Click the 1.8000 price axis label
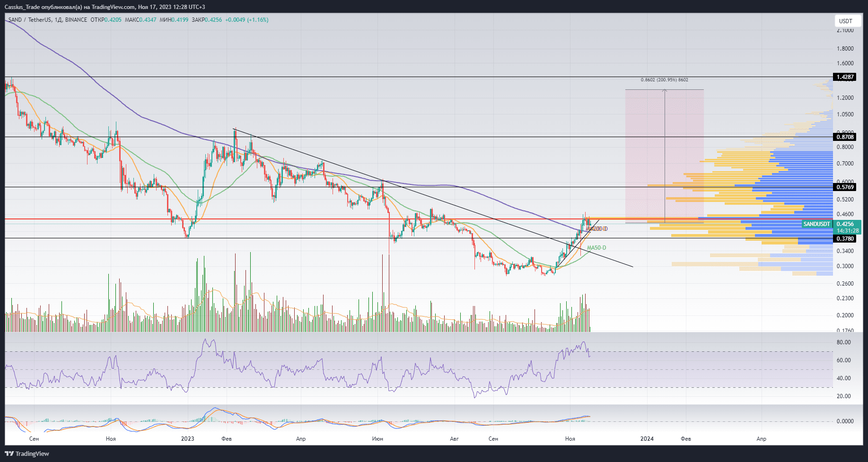 tap(845, 49)
